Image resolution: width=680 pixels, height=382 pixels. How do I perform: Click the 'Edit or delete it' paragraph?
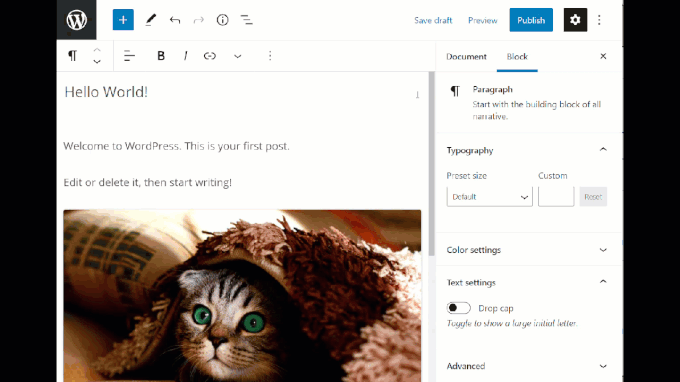[147, 183]
